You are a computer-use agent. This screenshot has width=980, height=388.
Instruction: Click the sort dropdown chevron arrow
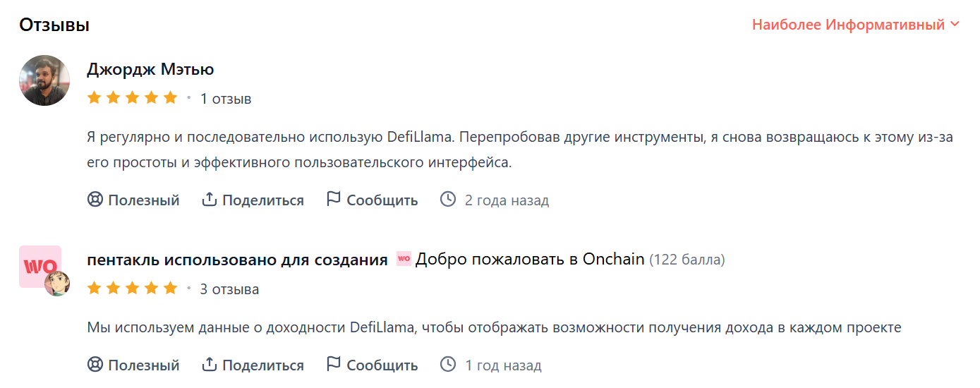coord(955,25)
